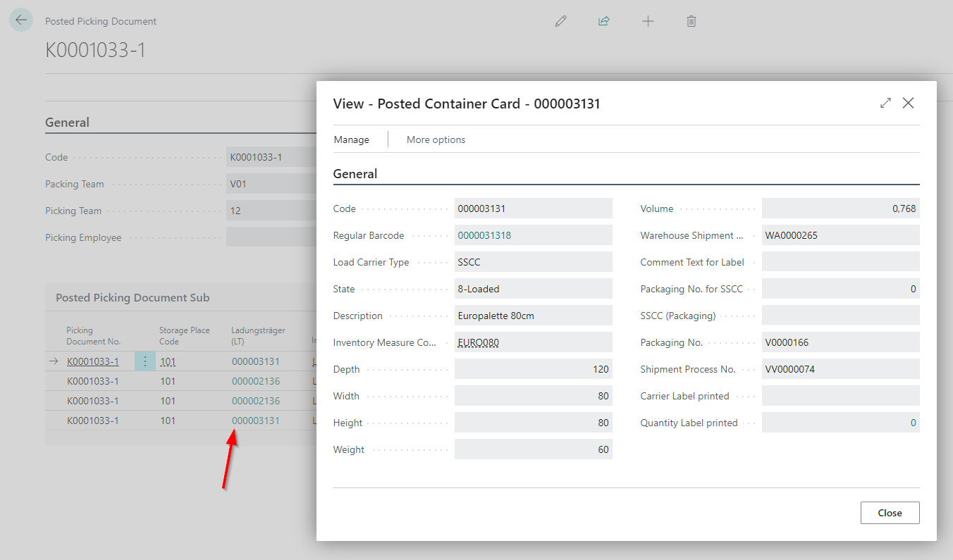Click the Quantity Label printed value 0
953x560 pixels.
point(913,423)
